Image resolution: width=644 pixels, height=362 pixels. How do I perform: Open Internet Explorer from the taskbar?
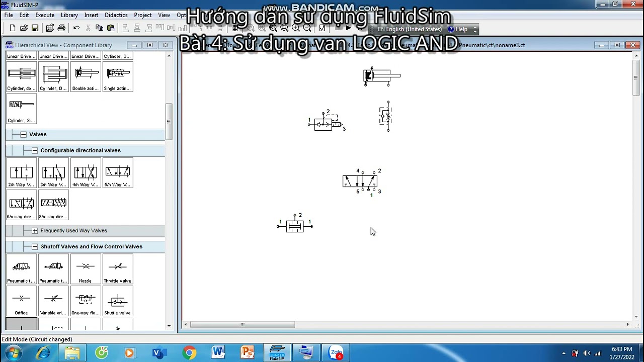[43, 353]
